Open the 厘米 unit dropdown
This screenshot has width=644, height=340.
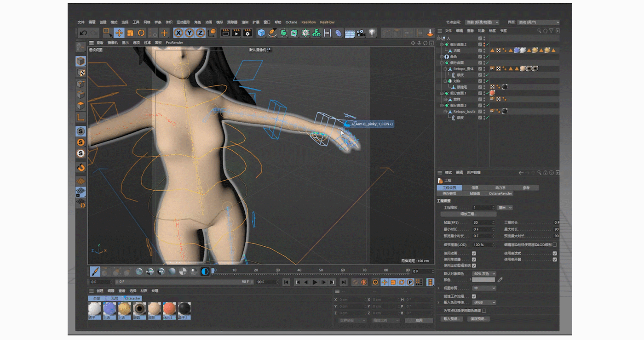505,208
